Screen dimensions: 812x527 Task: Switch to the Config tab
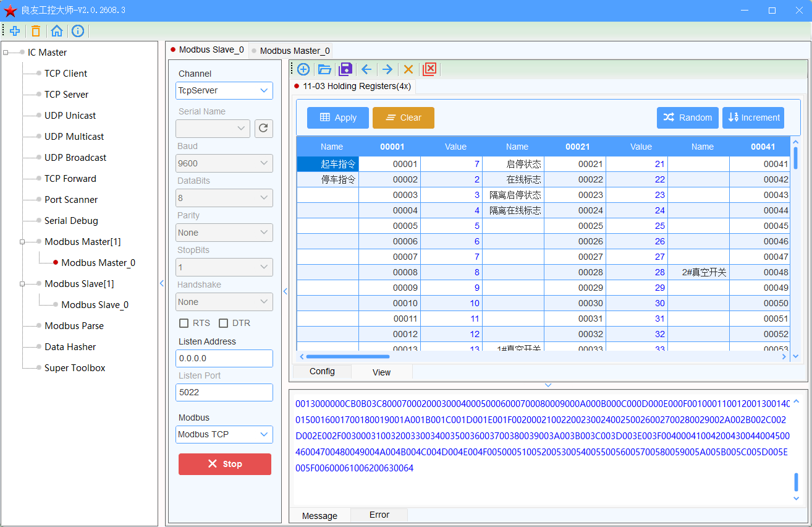tap(322, 371)
